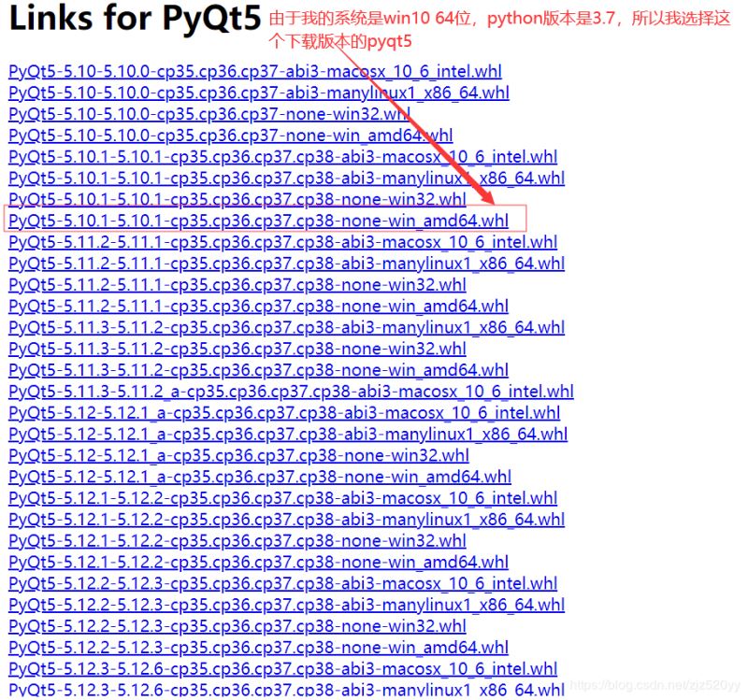The height and width of the screenshot is (700, 748).
Task: Download PyQt5-5.12.2-5.12.3 none-win_amd64.whl
Action: (x=259, y=648)
